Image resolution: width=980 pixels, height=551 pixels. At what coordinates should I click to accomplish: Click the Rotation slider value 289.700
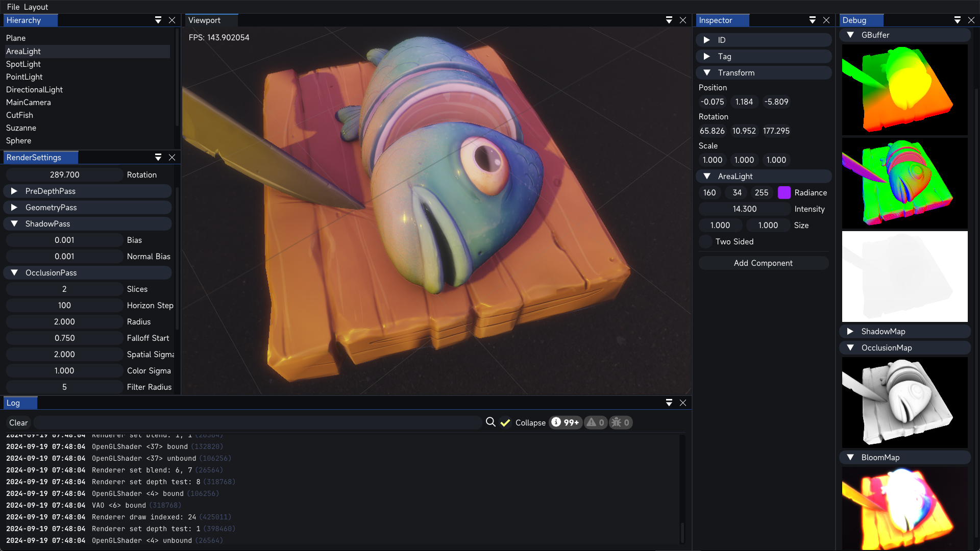[x=64, y=175]
